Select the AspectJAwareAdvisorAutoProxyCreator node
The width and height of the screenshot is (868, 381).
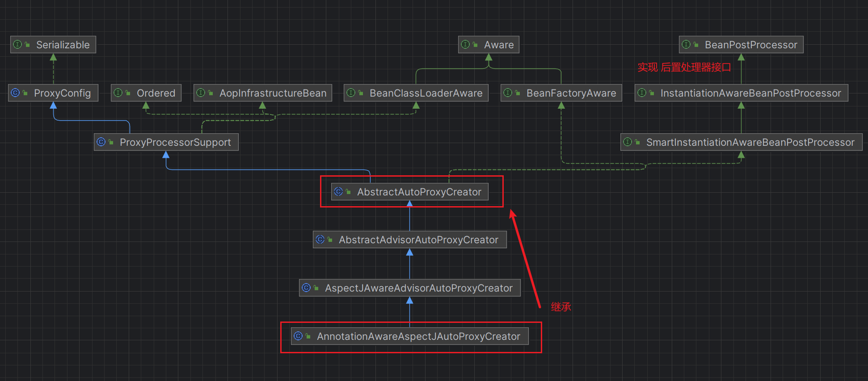(x=410, y=288)
